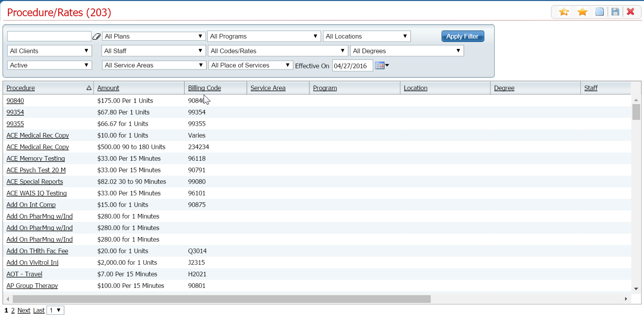The image size is (644, 316).
Task: Click the add-to-favorites star with plus icon
Action: pos(564,12)
